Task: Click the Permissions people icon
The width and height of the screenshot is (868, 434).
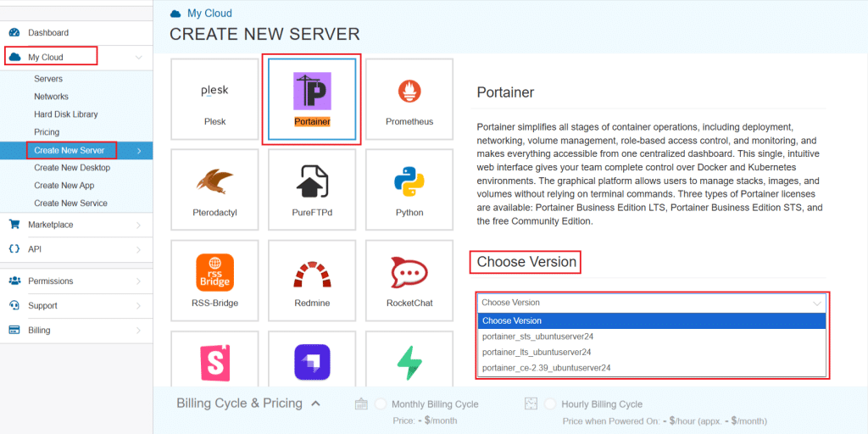Action: (x=14, y=281)
